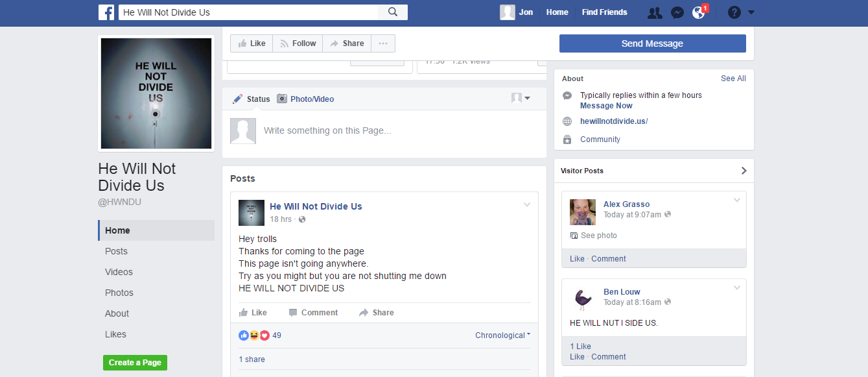Open the Home sidebar item
Screen dimensions: 868x377
pyautogui.click(x=156, y=230)
